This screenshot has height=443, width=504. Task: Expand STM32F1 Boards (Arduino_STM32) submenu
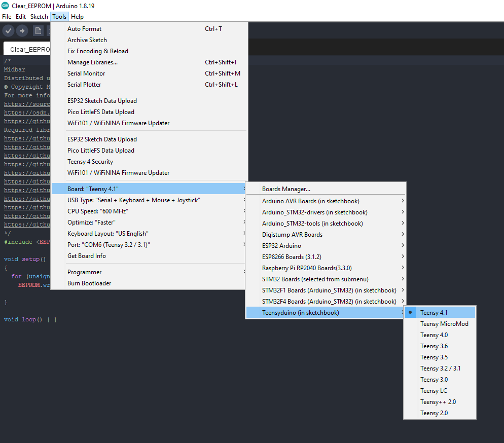pyautogui.click(x=326, y=290)
